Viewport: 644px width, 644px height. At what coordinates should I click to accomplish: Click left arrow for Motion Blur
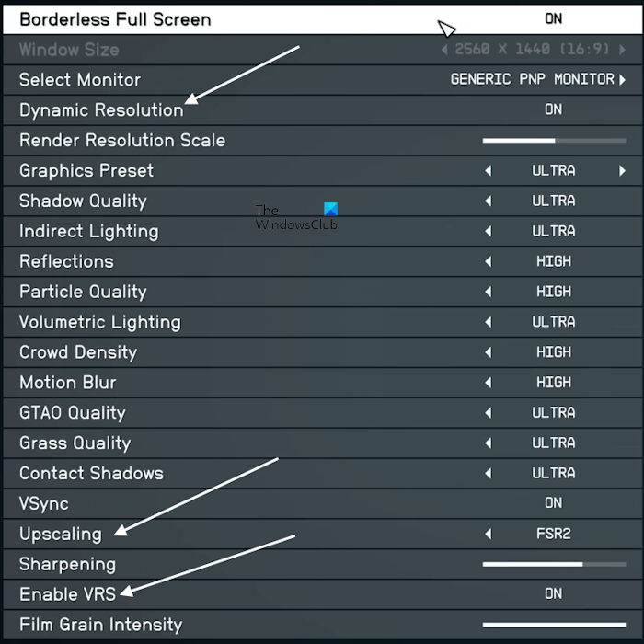[489, 383]
